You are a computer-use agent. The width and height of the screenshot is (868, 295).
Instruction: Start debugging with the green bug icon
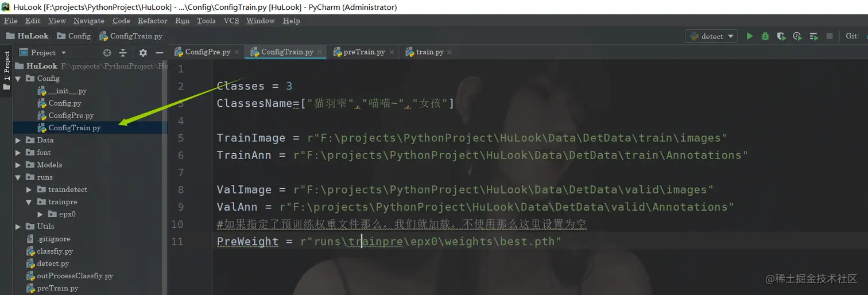click(x=765, y=36)
